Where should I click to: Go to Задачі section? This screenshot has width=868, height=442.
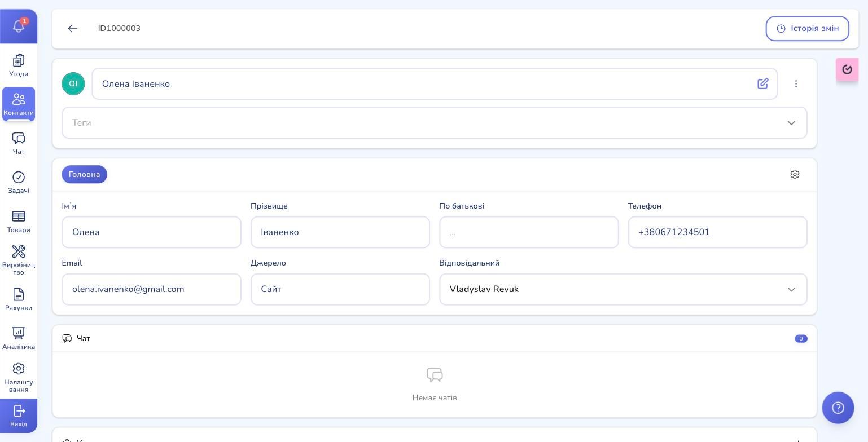(19, 183)
